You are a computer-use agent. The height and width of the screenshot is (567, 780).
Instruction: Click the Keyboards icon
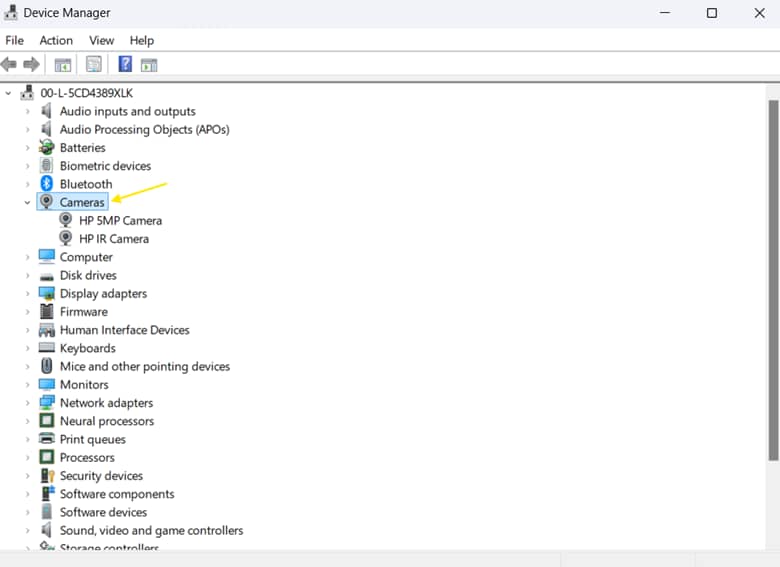pyautogui.click(x=47, y=348)
